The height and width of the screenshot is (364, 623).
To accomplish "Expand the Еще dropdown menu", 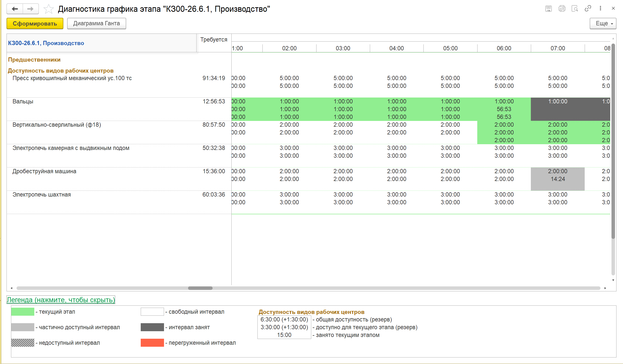I will click(x=603, y=24).
